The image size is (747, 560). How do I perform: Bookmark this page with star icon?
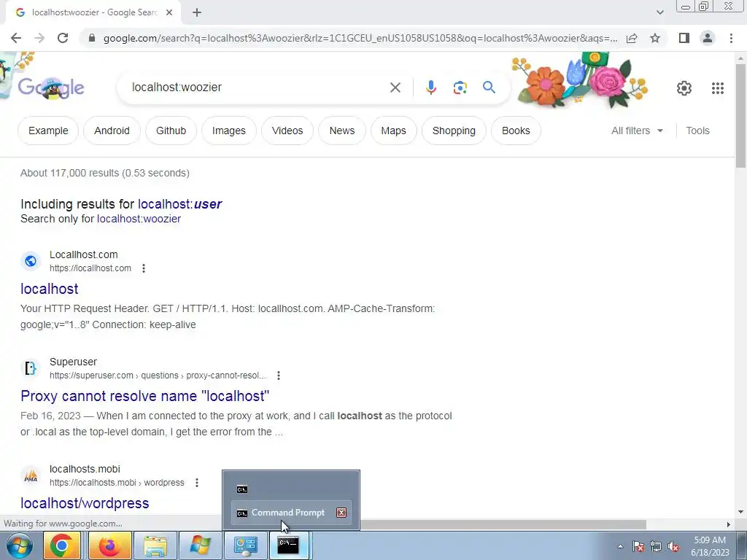click(655, 38)
